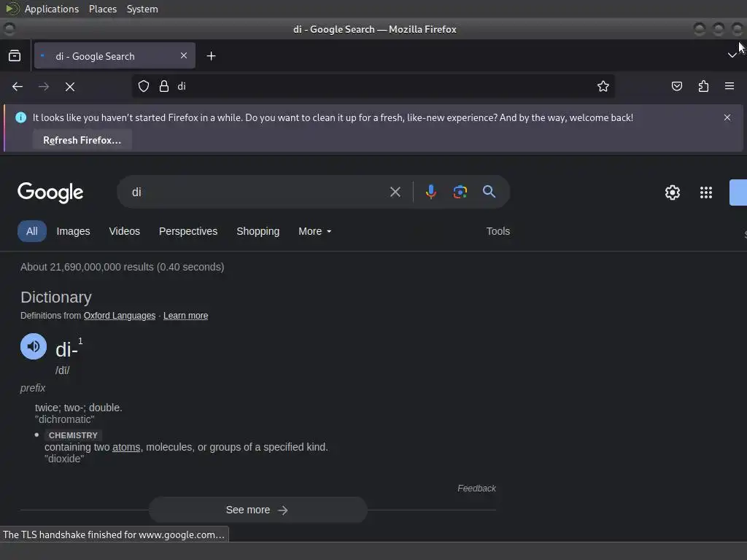Click the Dictionary heading
The image size is (747, 560).
coord(56,297)
